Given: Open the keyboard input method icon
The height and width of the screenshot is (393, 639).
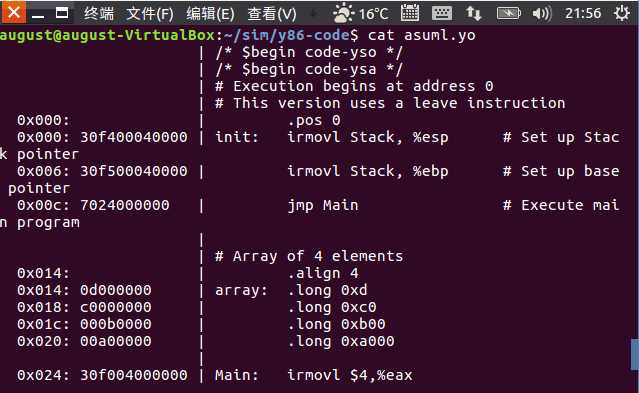Looking at the screenshot, I should coord(442,13).
